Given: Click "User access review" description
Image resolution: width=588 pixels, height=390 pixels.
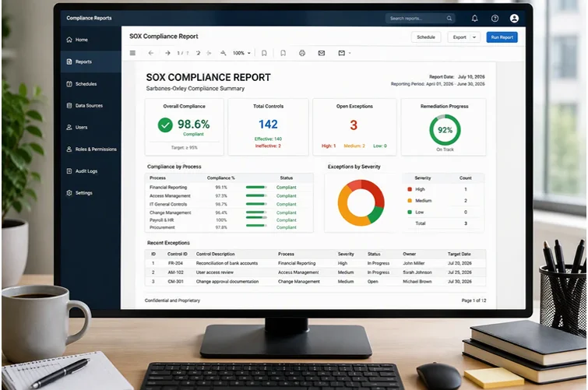Looking at the screenshot, I should click(214, 272).
